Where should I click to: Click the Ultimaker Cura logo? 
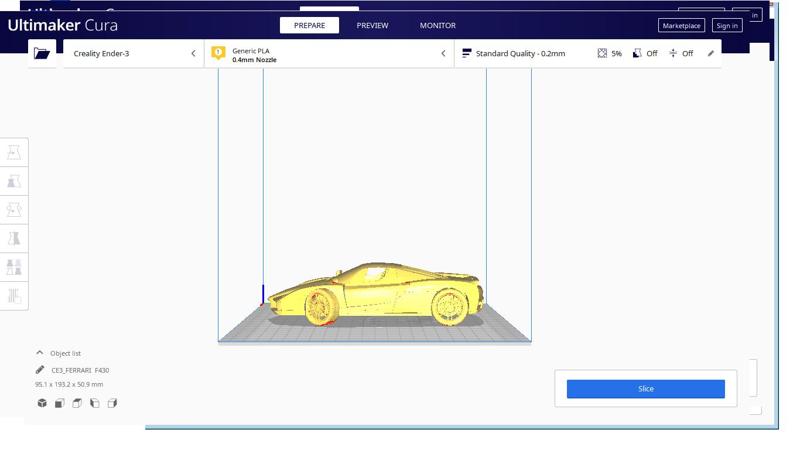point(62,25)
